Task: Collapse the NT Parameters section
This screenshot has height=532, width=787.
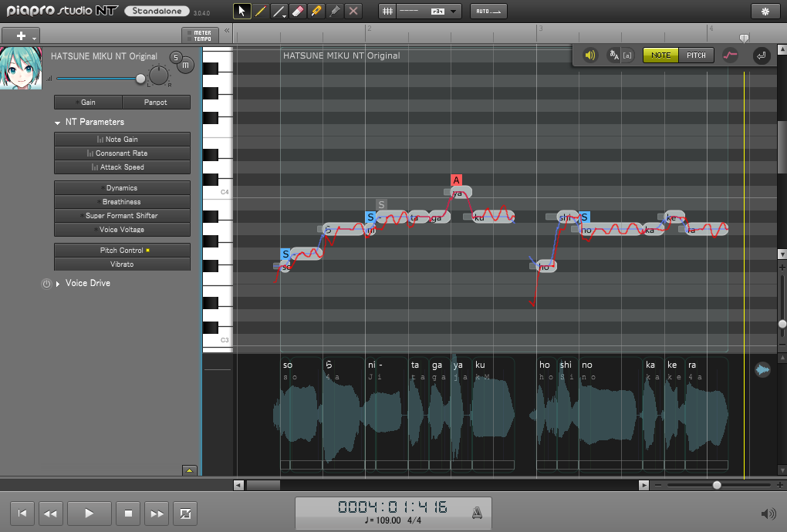Action: tap(57, 123)
